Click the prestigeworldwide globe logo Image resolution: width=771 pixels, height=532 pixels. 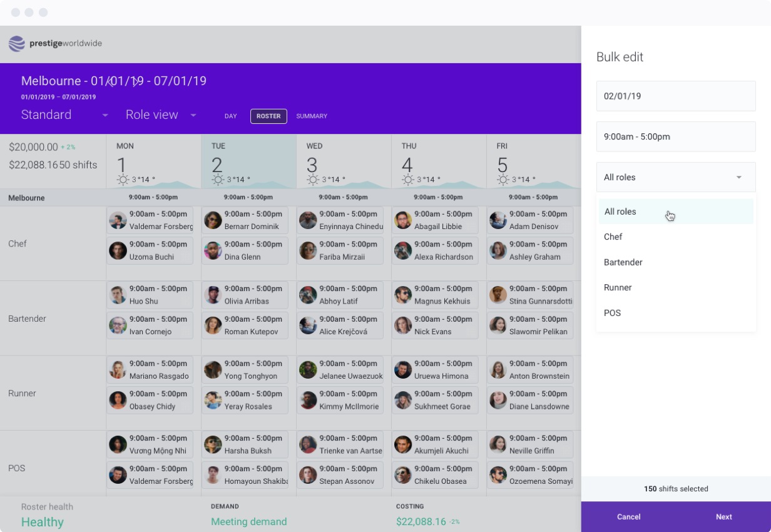(x=17, y=44)
